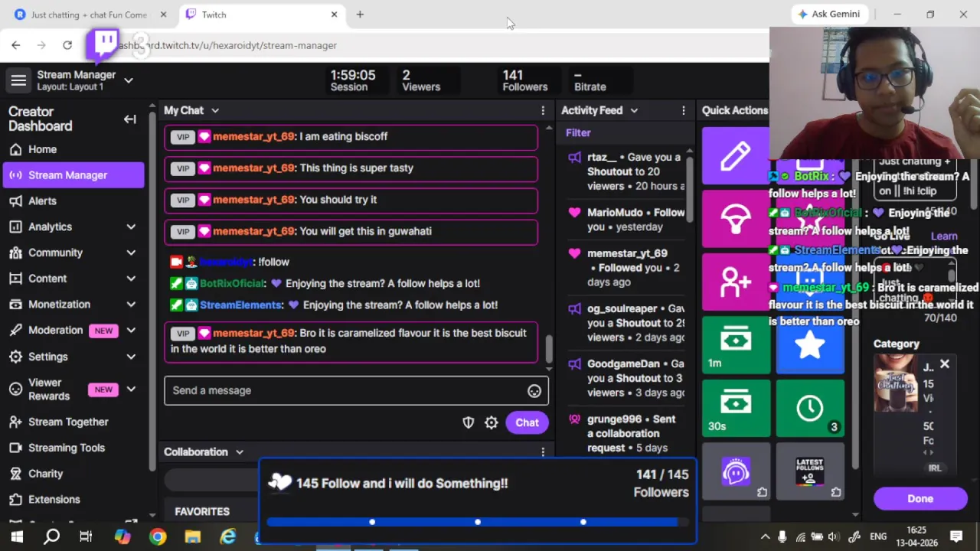The width and height of the screenshot is (980, 551).
Task: Open the chat shield mode icon
Action: (x=469, y=422)
